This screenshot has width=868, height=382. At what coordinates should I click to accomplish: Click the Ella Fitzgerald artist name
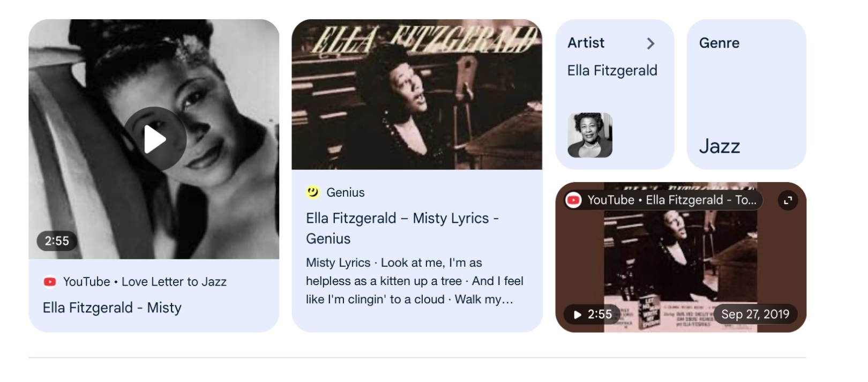pyautogui.click(x=612, y=71)
